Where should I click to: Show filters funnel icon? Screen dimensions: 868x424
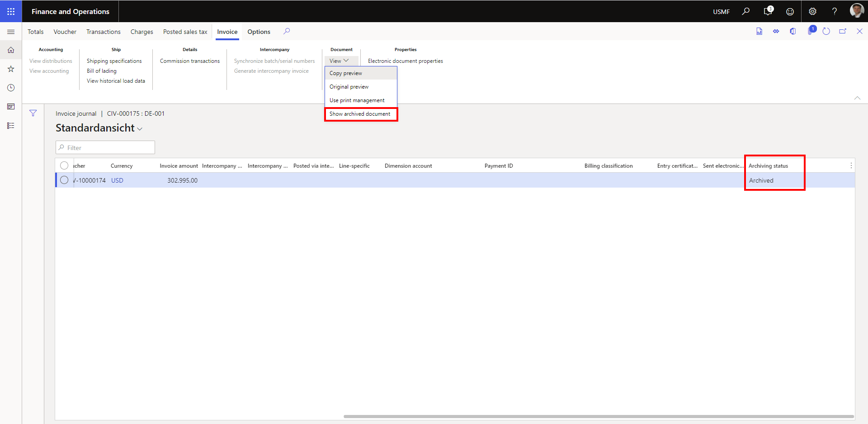tap(33, 113)
